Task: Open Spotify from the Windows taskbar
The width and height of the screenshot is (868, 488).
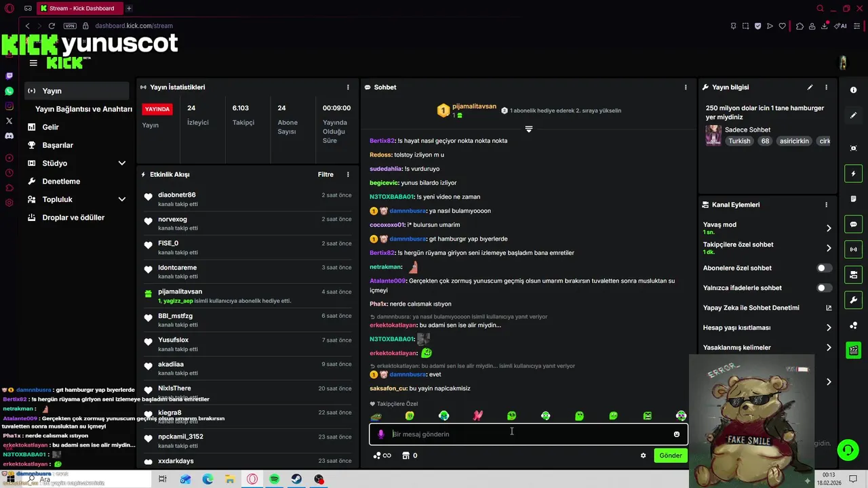Action: point(275,479)
